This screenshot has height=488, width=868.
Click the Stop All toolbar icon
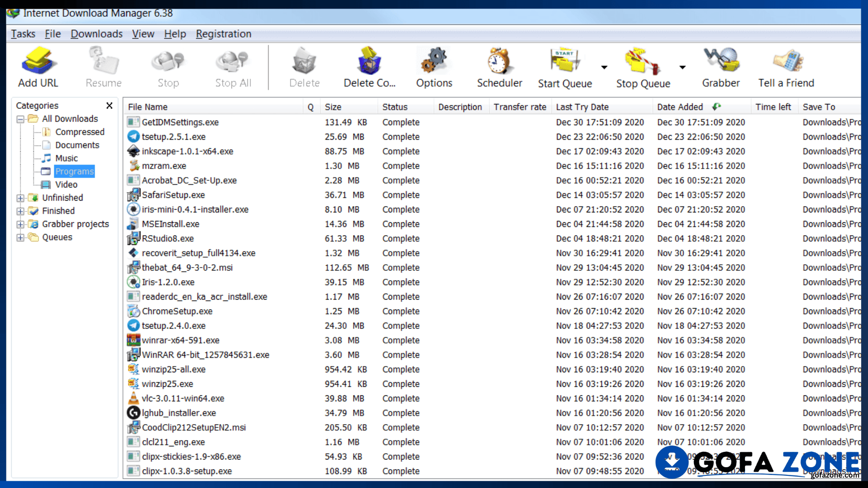click(233, 61)
